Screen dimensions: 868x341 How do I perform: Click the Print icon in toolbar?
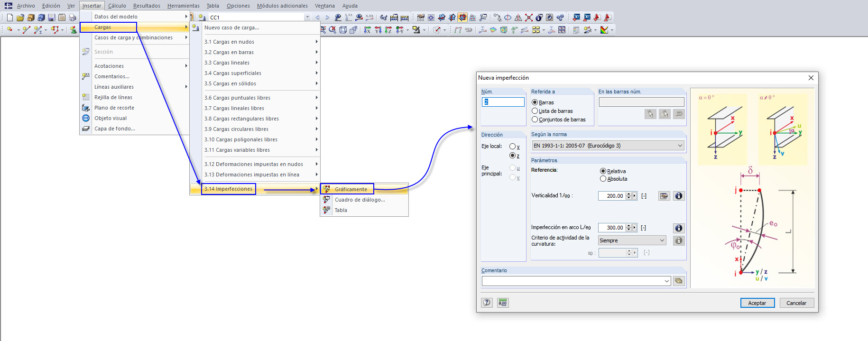click(x=73, y=18)
